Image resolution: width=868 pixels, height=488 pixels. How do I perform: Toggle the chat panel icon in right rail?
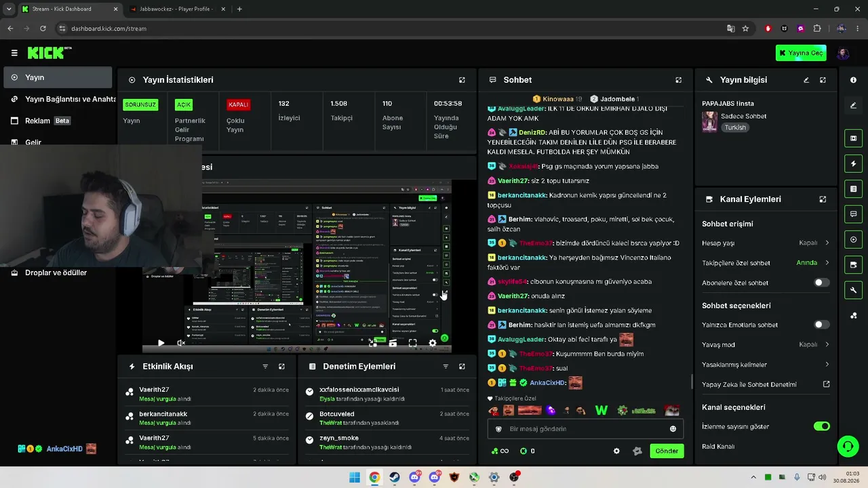click(x=853, y=214)
